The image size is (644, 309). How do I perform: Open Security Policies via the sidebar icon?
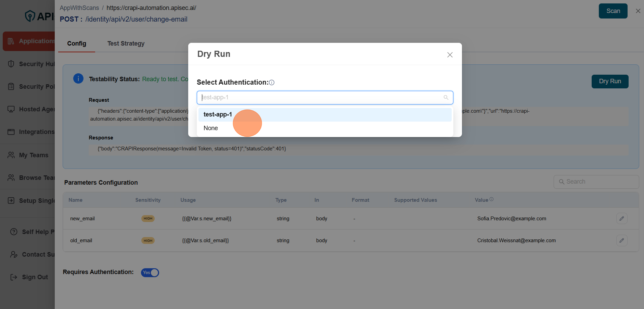[x=11, y=86]
